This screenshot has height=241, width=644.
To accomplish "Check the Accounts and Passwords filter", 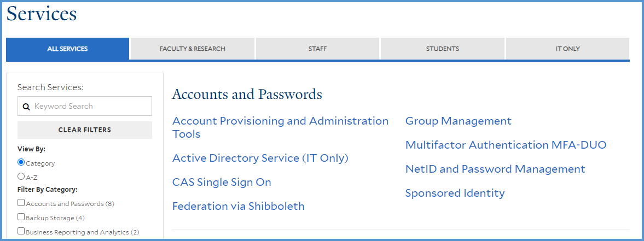I will pos(21,202).
